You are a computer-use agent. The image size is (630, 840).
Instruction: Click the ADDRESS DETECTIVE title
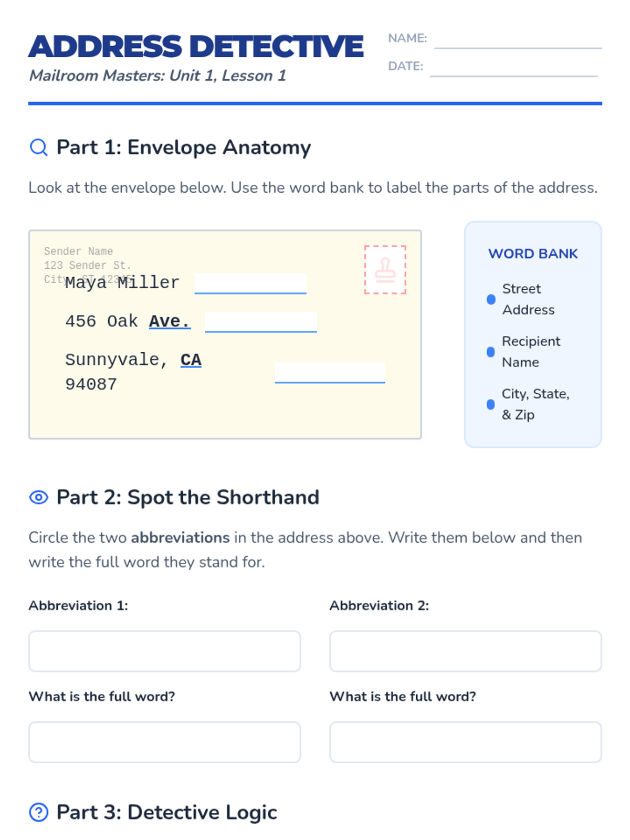[196, 47]
